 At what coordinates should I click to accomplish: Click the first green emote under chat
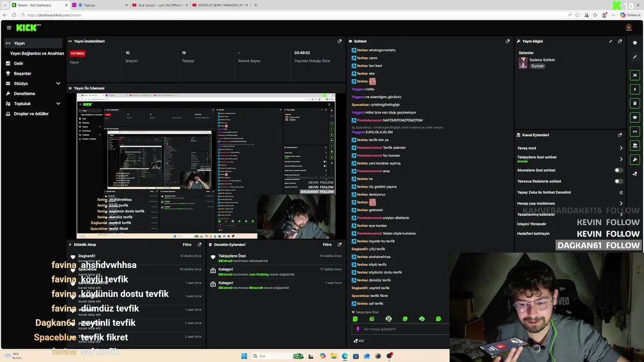(x=355, y=319)
